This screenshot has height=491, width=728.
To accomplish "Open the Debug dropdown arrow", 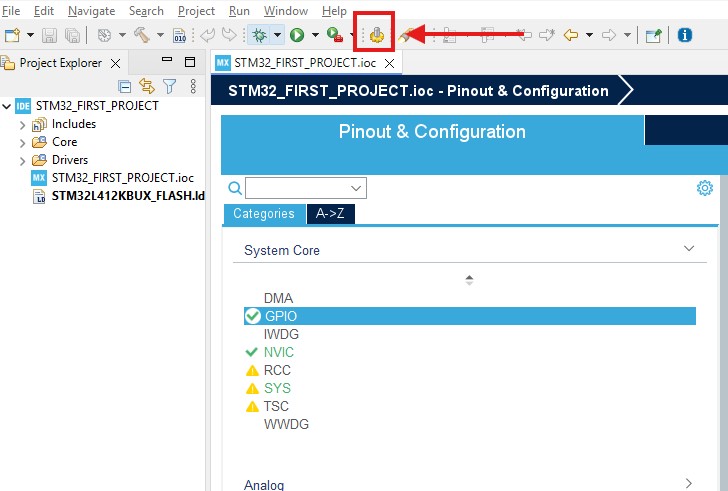I will tap(277, 35).
